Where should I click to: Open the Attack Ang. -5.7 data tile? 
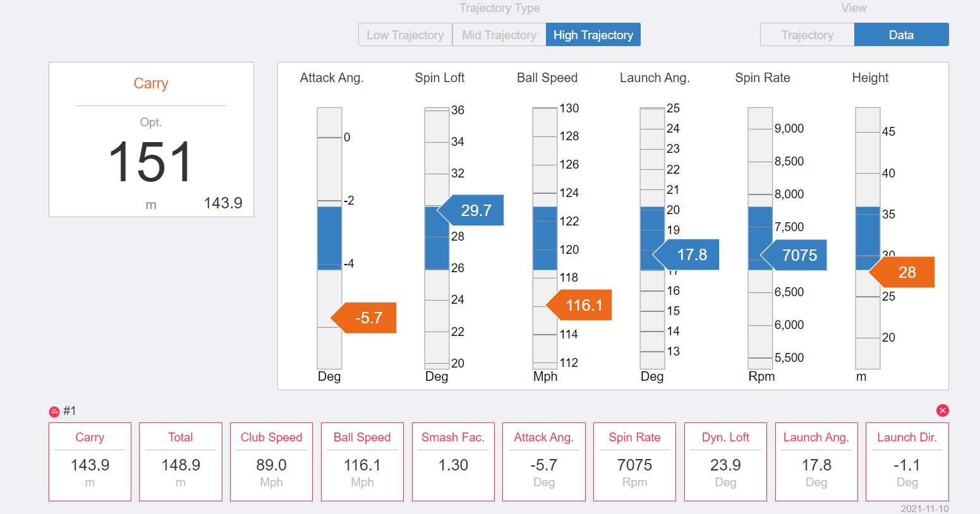click(544, 462)
